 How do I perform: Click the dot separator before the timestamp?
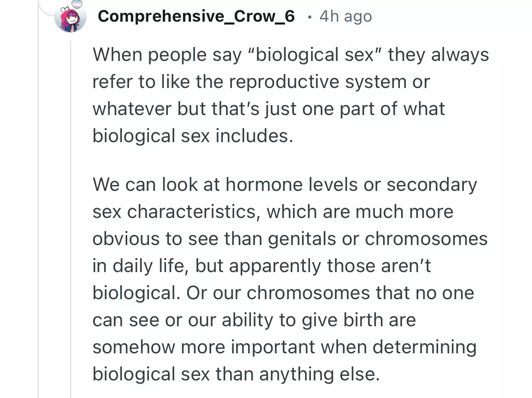pos(309,17)
